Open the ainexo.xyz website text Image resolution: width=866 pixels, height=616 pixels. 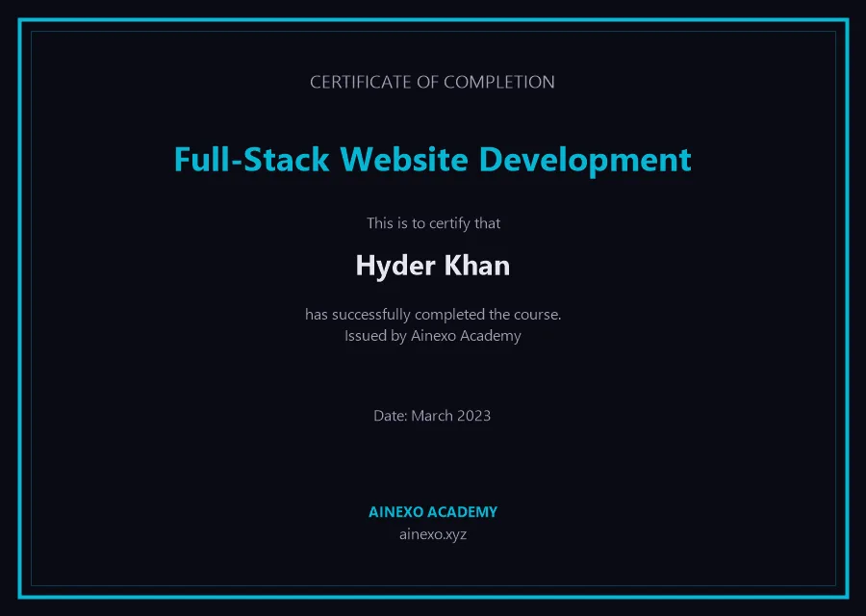433,534
